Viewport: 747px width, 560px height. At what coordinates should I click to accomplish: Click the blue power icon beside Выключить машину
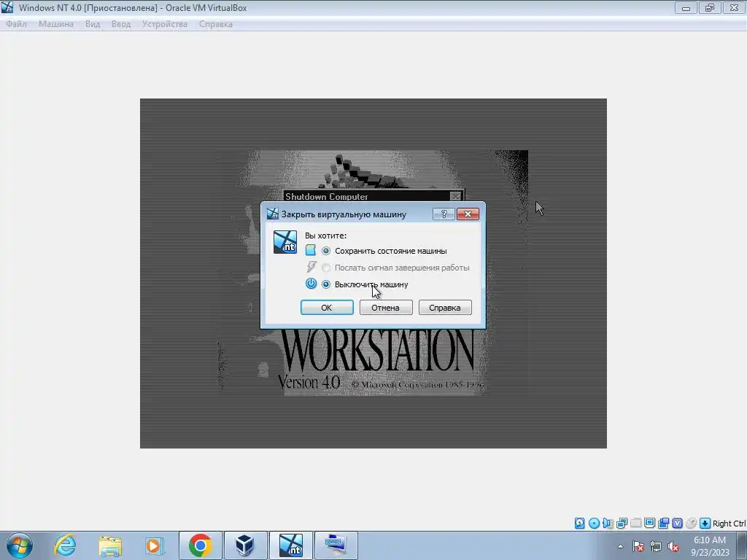(311, 284)
